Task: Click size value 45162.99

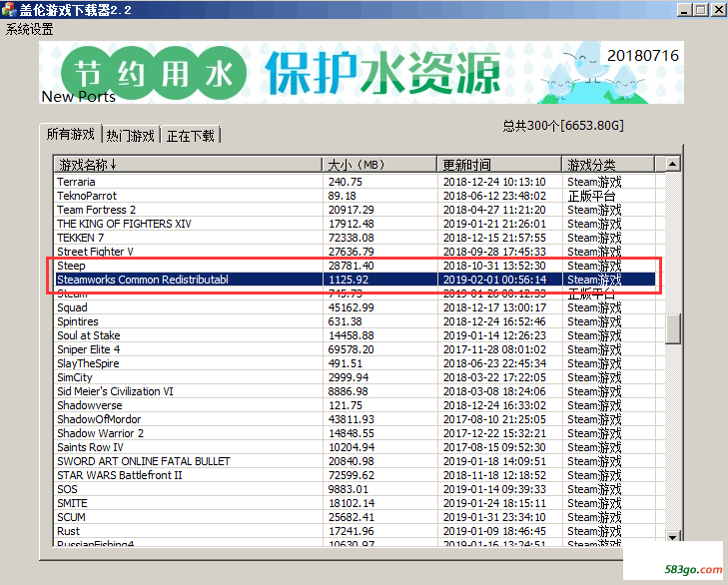Action: (351, 307)
